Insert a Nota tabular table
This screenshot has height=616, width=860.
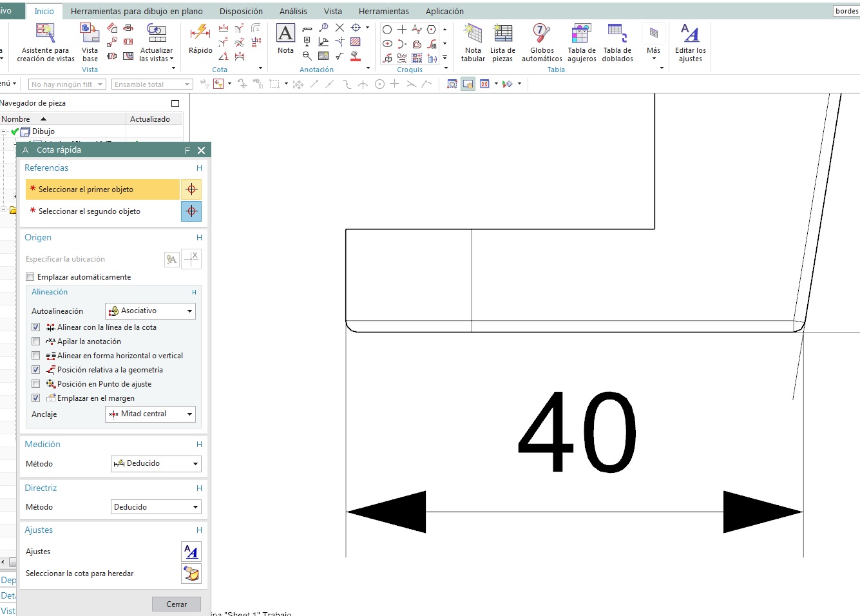click(473, 43)
